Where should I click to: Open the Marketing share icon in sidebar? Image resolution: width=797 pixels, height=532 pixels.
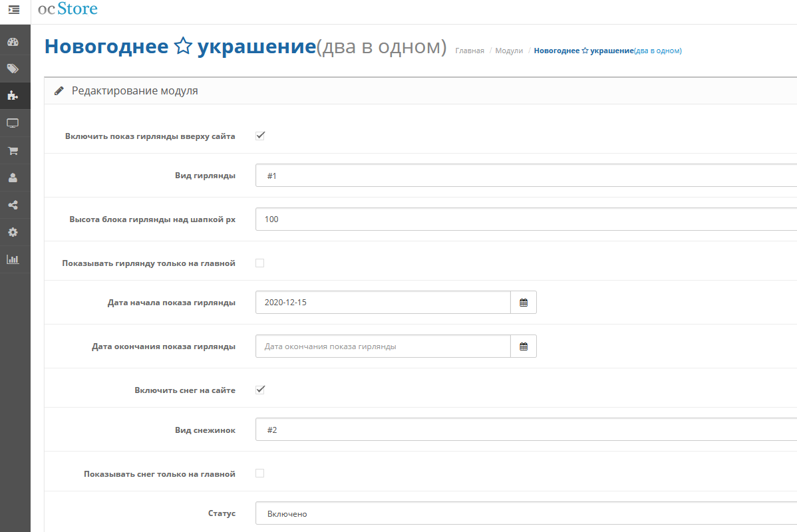pyautogui.click(x=13, y=205)
